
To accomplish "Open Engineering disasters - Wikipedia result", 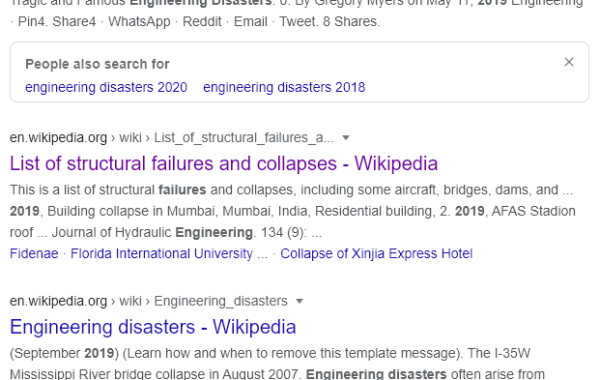I will point(153,327).
